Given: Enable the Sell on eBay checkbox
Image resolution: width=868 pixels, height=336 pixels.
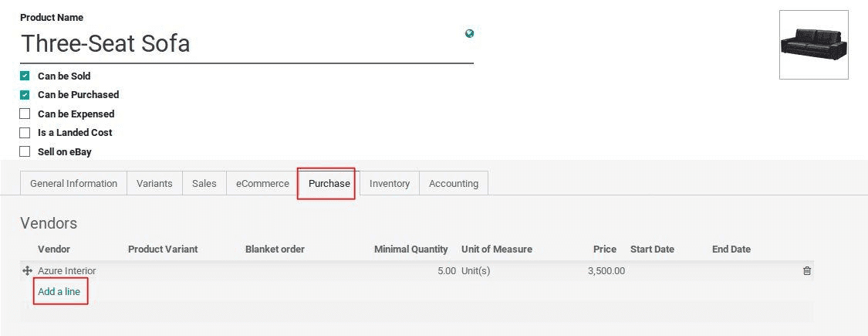Looking at the screenshot, I should point(25,151).
